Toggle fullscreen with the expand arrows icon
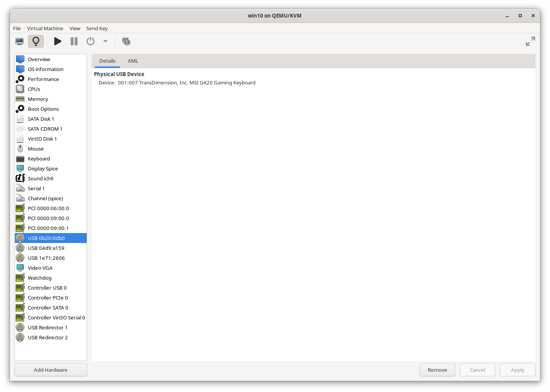The width and height of the screenshot is (550, 392). pos(531,41)
